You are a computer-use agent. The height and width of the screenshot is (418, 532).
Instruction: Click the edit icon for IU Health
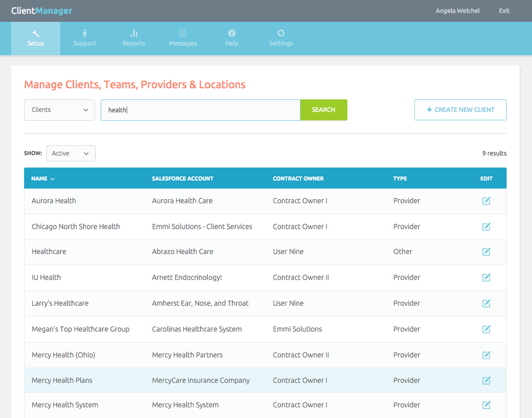click(486, 278)
